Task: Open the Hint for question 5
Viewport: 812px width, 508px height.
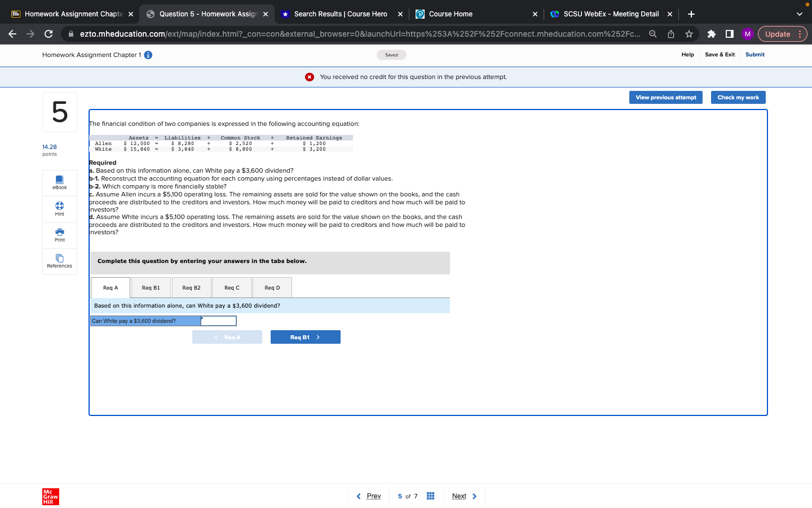Action: tap(59, 209)
